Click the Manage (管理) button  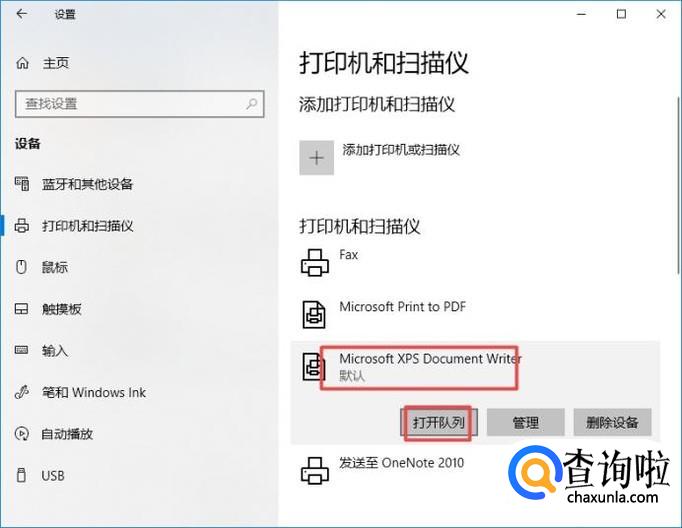(525, 422)
